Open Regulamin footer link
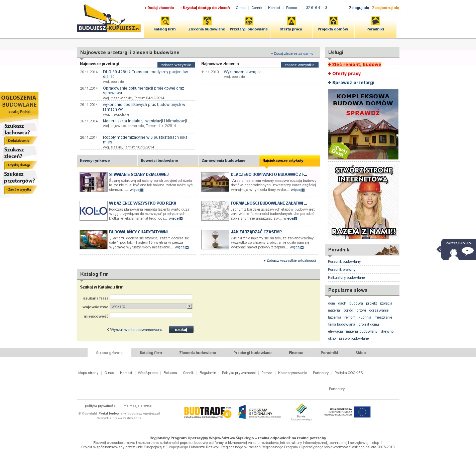This screenshot has height=458, width=476. pos(208,373)
